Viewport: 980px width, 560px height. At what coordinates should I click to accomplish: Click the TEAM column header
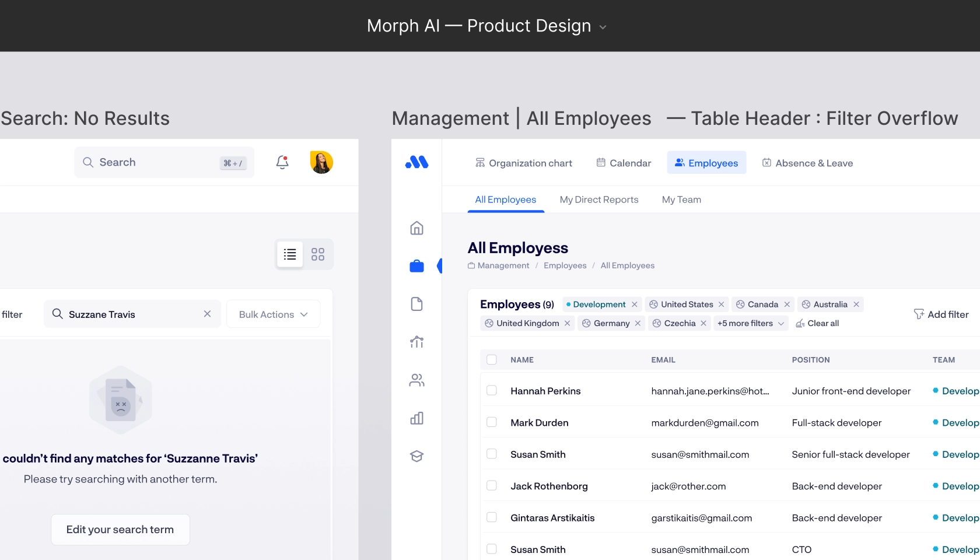coord(944,360)
